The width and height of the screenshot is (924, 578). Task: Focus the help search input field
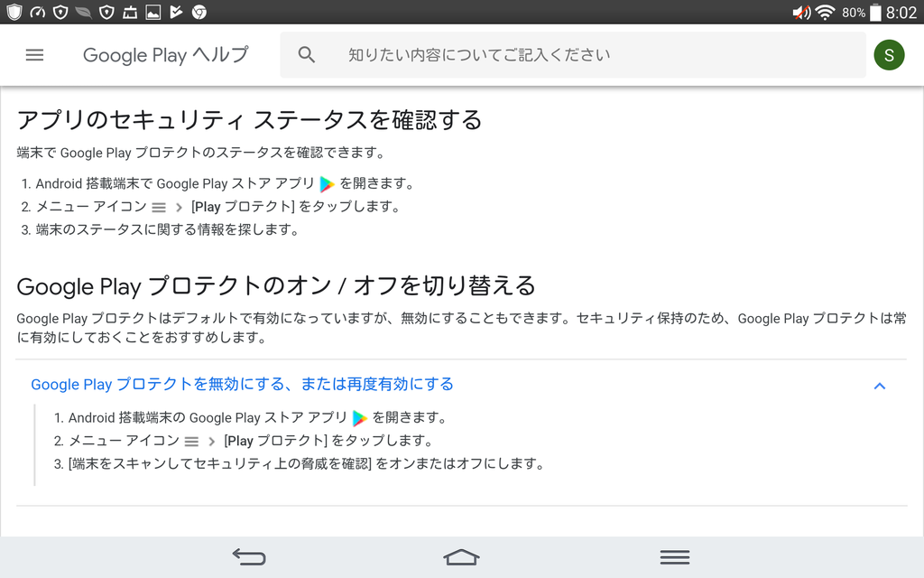pyautogui.click(x=573, y=55)
